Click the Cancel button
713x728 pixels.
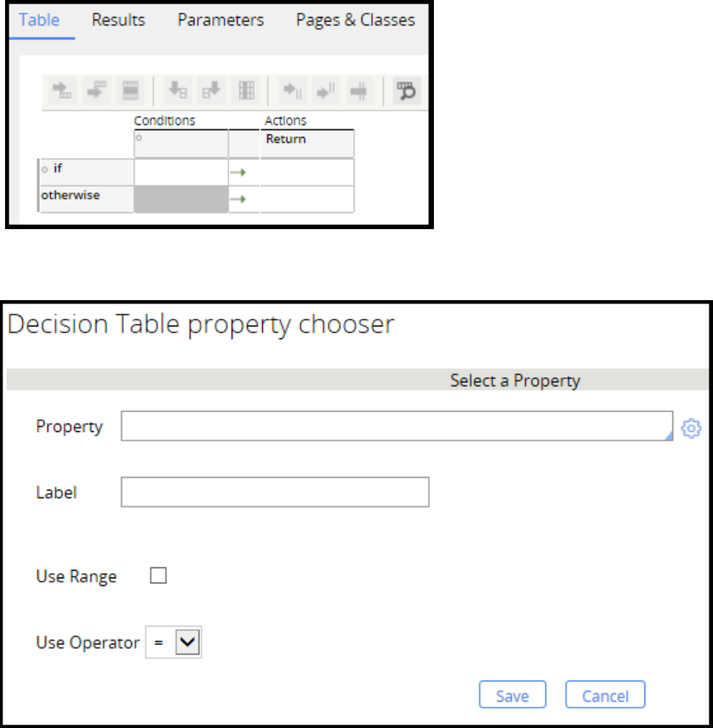[605, 696]
